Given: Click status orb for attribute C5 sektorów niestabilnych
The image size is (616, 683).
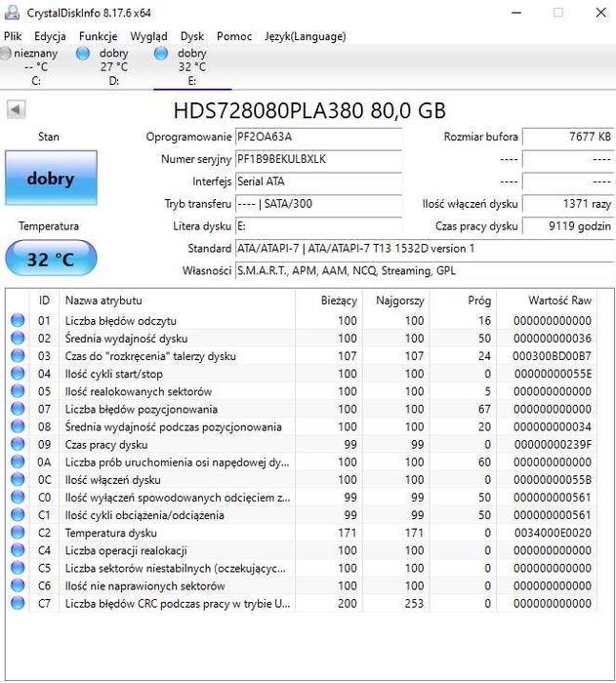Looking at the screenshot, I should coord(18,568).
